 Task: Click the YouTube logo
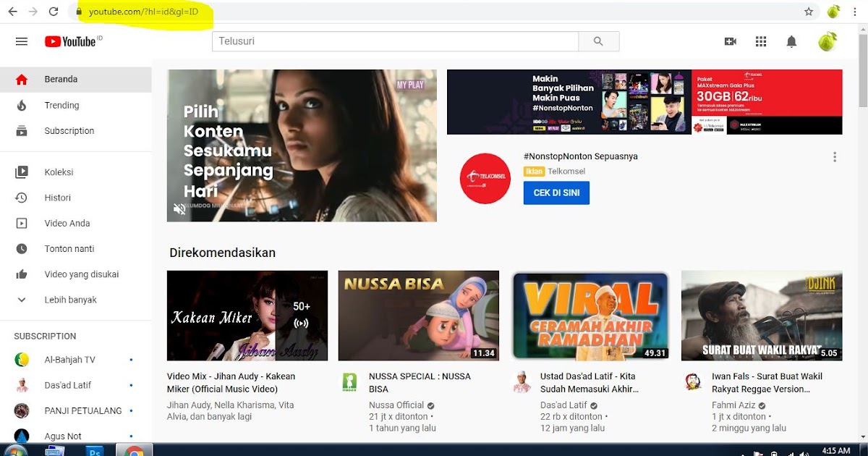[x=72, y=41]
